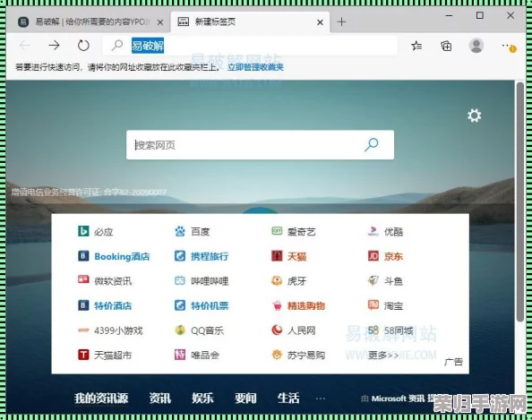This screenshot has height=420, width=532.
Task: Click the Vipshop icon beside 唯品会
Action: (180, 355)
